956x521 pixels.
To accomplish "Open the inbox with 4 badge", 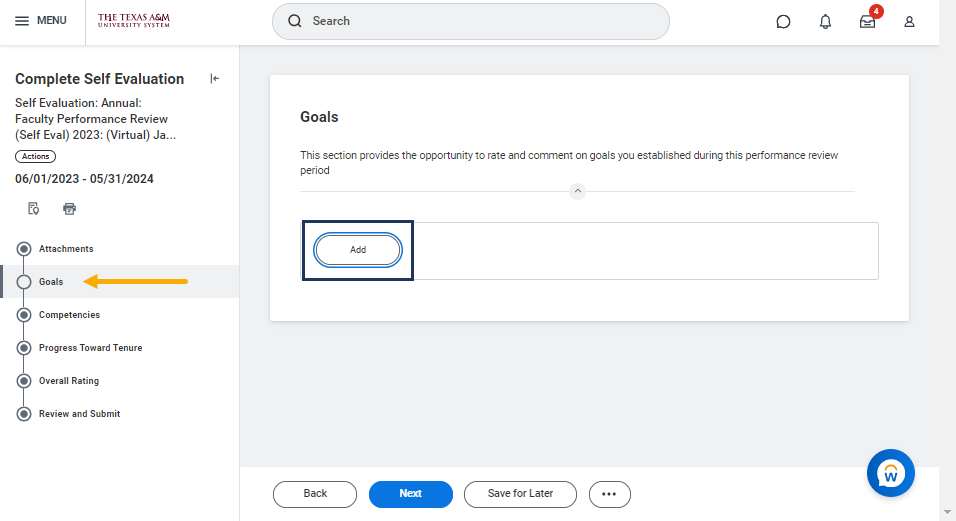I will coord(867,22).
